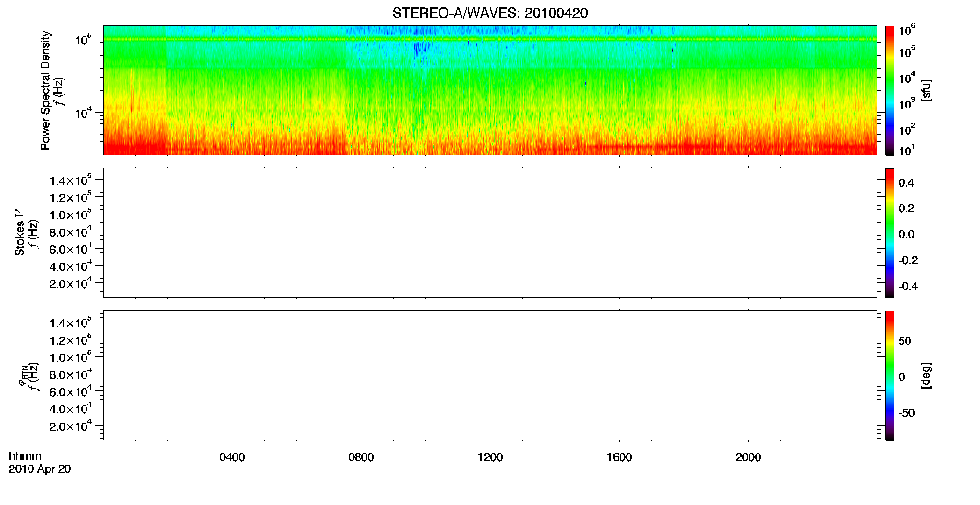Click the degrees color bar
The image size is (980, 505).
(890, 375)
